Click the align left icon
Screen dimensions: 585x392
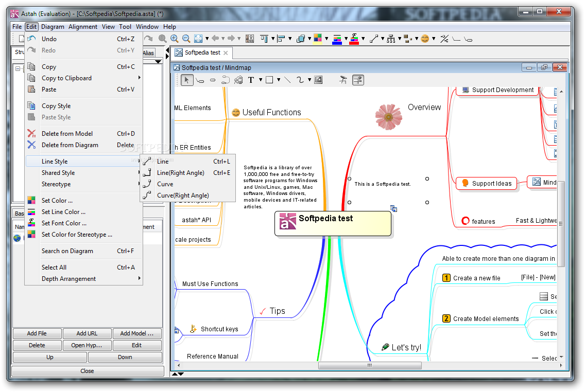click(281, 39)
